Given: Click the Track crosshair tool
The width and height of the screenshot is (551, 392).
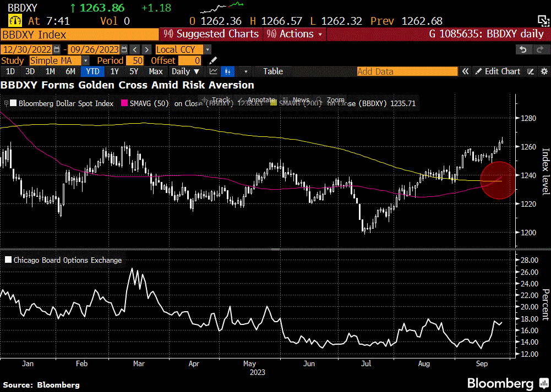Looking at the screenshot, I should pyautogui.click(x=216, y=100).
